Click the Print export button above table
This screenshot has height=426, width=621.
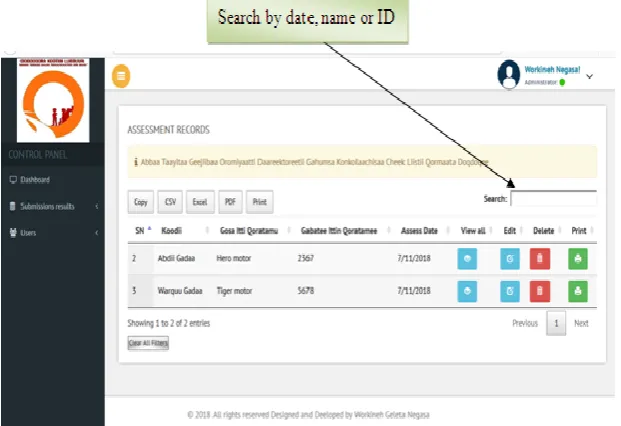(x=259, y=202)
